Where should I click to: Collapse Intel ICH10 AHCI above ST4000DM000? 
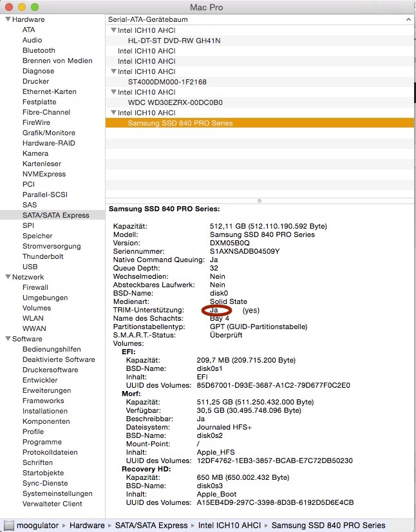pyautogui.click(x=113, y=71)
